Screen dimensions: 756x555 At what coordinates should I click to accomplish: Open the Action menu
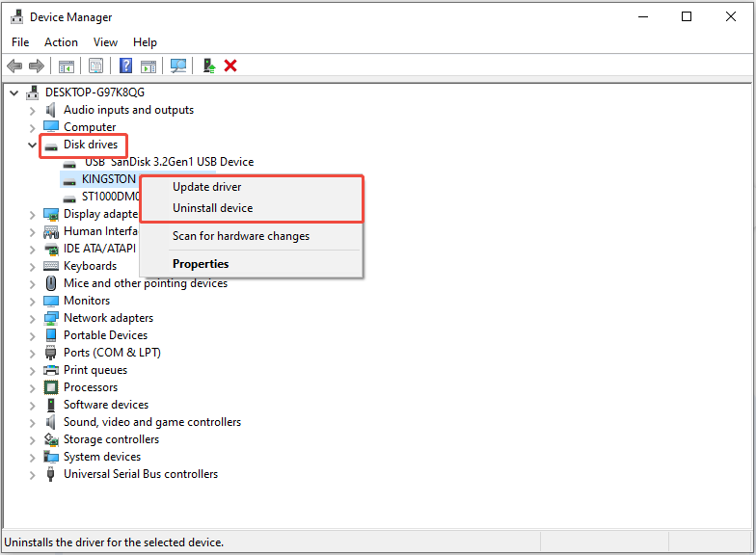click(62, 42)
